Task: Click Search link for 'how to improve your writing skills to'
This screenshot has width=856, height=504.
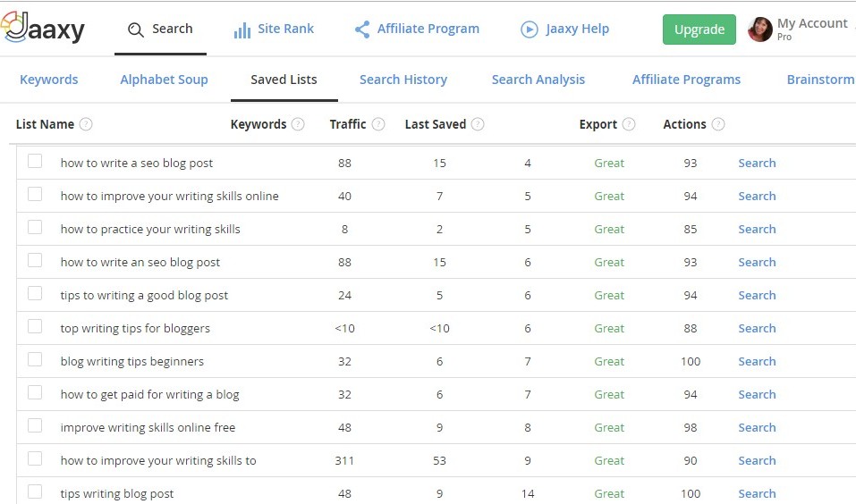Action: click(x=758, y=461)
